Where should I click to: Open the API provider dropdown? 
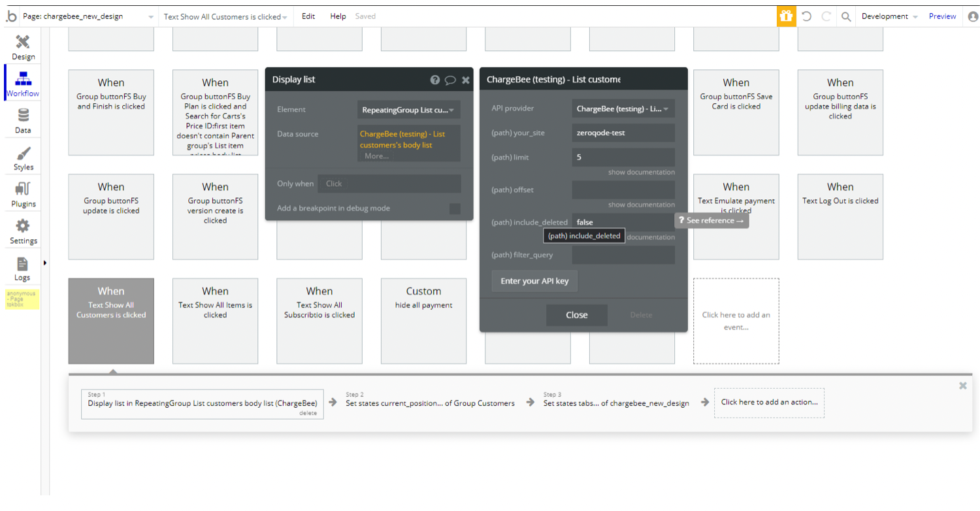tap(623, 108)
